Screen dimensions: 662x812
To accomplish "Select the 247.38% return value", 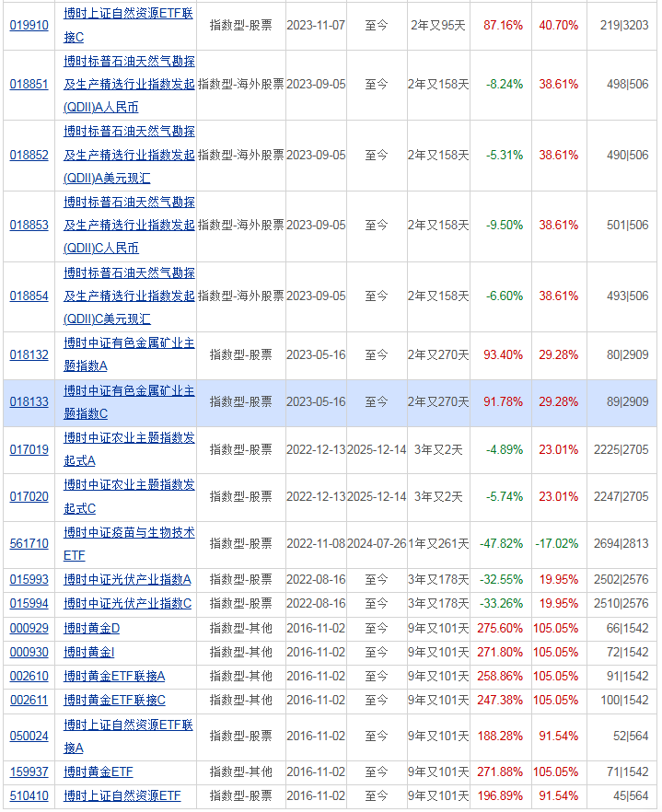I will [500, 701].
